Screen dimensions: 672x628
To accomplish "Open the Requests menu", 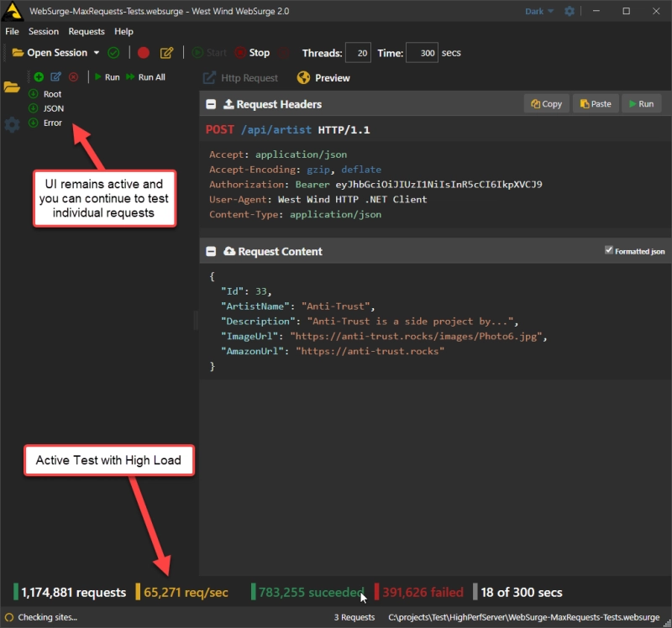I will coord(87,31).
